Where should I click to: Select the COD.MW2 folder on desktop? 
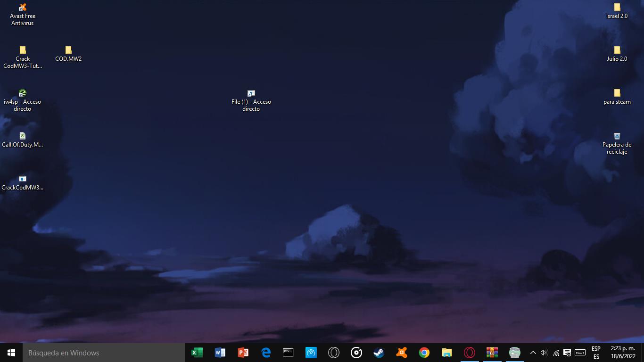tap(68, 54)
